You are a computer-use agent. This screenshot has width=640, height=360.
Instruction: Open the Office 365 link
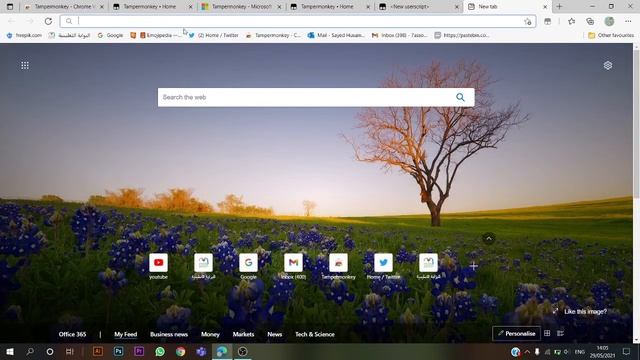72,334
